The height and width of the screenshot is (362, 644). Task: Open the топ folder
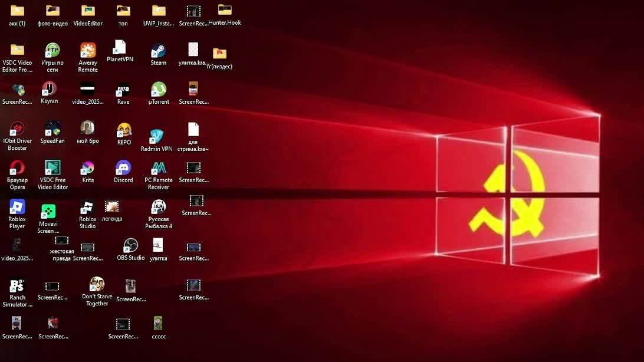123,11
